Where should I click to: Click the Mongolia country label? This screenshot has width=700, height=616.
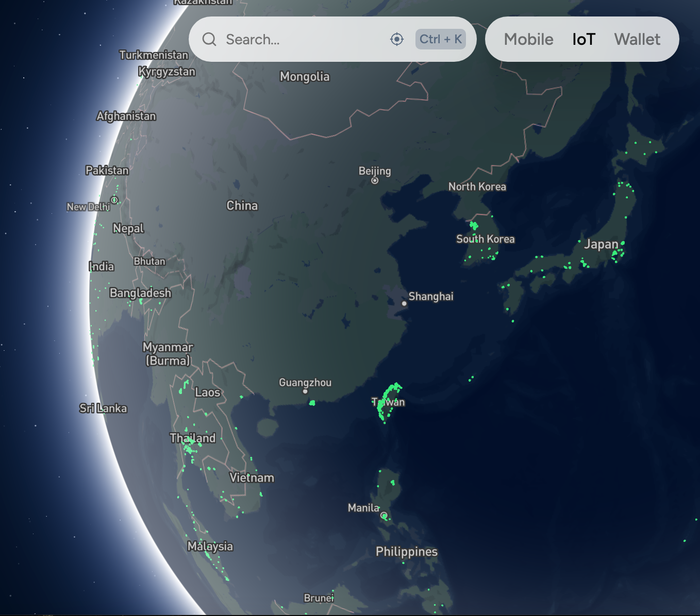click(x=305, y=77)
